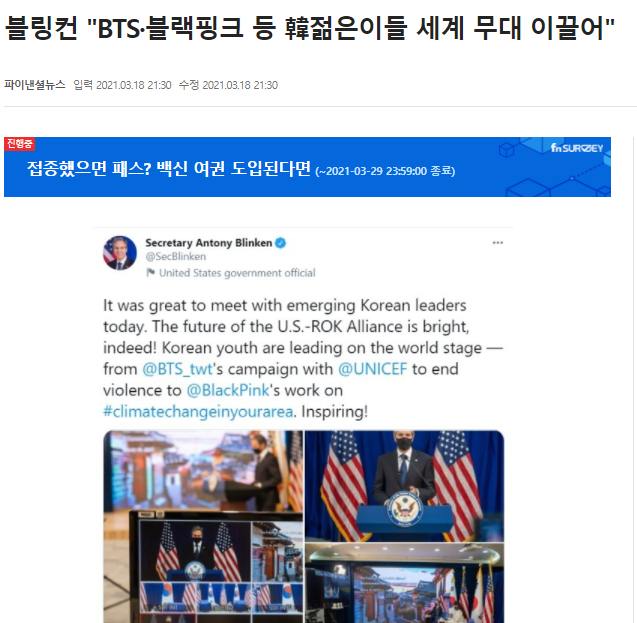
Task: Click the red 진행중 status badge
Action: coord(19,143)
